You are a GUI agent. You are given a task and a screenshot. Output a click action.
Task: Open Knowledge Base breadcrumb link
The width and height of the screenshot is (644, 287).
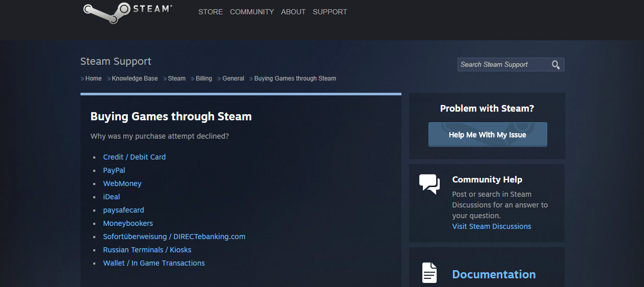[x=135, y=79]
